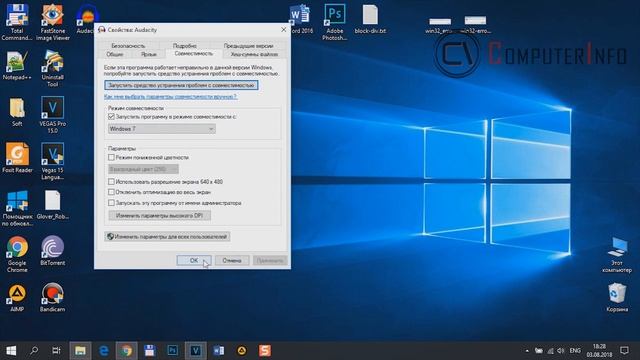The image size is (640, 360).
Task: Launch Microsoft Edge from taskbar
Action: click(x=104, y=351)
